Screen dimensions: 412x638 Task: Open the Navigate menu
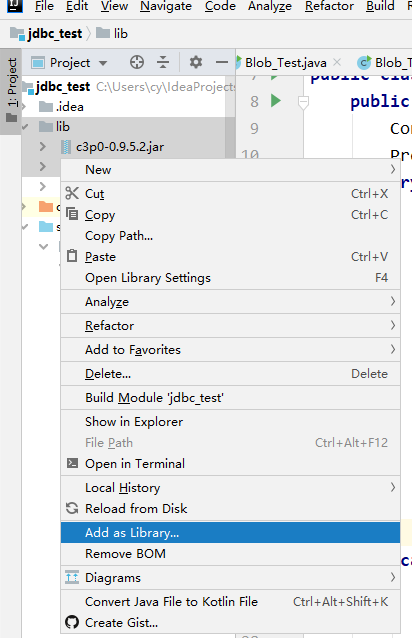166,6
